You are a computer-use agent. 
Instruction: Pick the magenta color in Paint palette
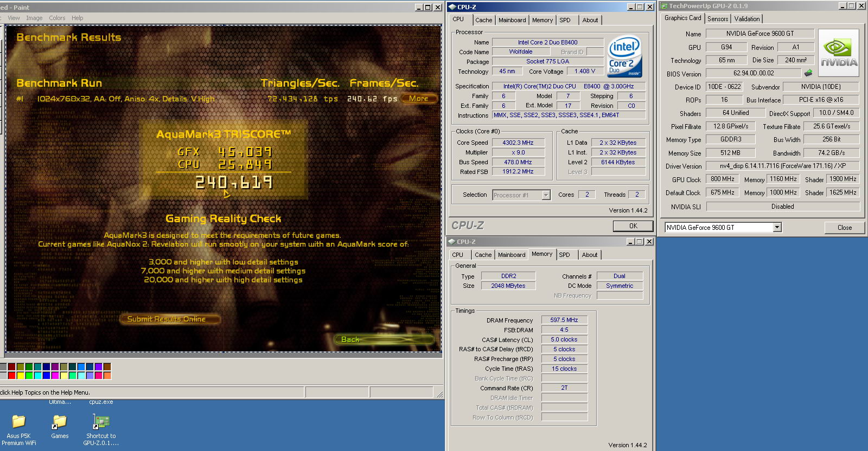coord(55,375)
